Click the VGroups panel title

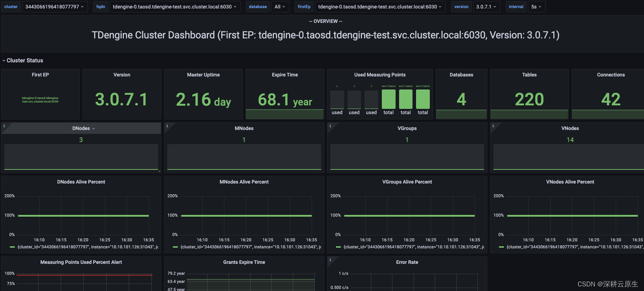(x=407, y=128)
